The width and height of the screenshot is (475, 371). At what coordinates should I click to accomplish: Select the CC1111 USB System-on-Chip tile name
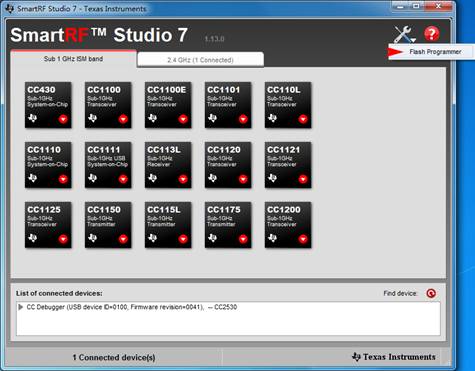104,150
